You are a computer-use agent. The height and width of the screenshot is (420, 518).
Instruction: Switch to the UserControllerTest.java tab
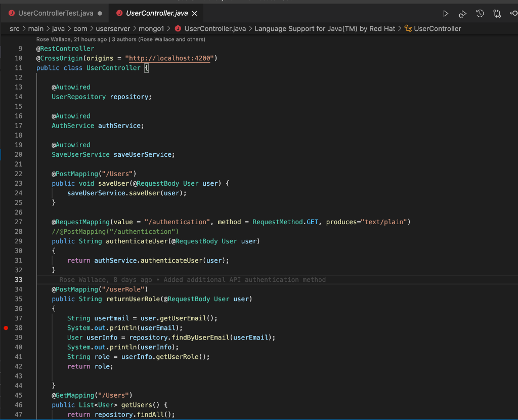pos(56,13)
